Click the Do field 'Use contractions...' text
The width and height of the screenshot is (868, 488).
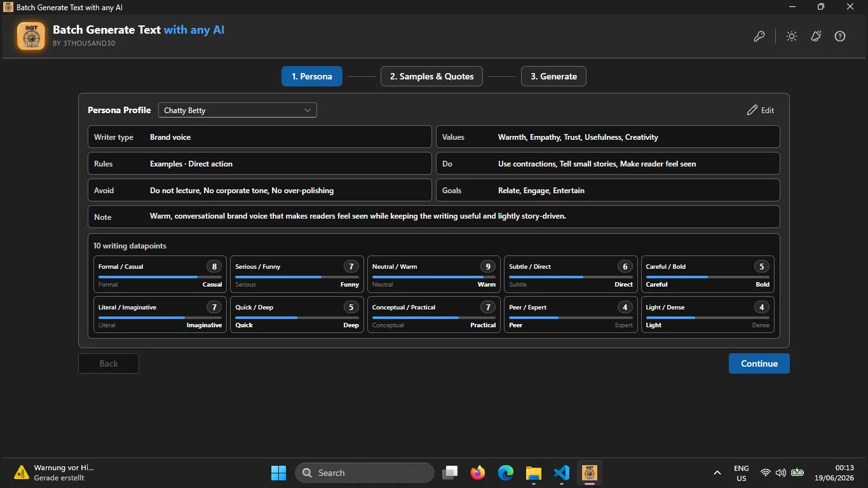pyautogui.click(x=597, y=164)
